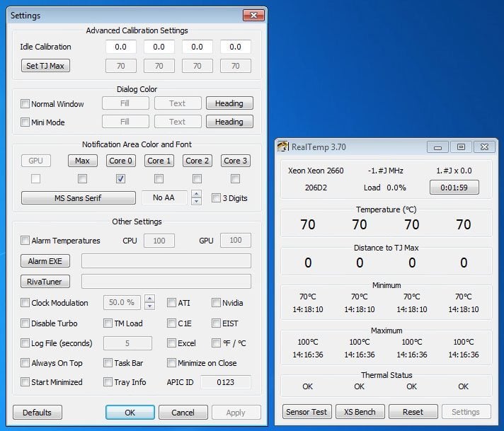Click the Set TJ Max button
The height and width of the screenshot is (431, 504).
click(x=45, y=66)
